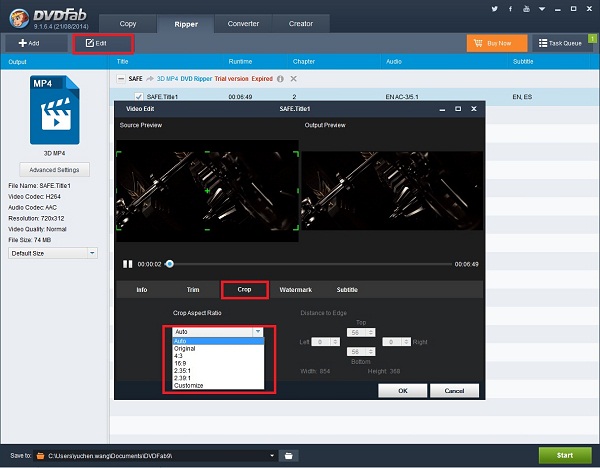Viewport: 600px width, 468px height.
Task: Browse for output folder icon
Action: point(289,455)
